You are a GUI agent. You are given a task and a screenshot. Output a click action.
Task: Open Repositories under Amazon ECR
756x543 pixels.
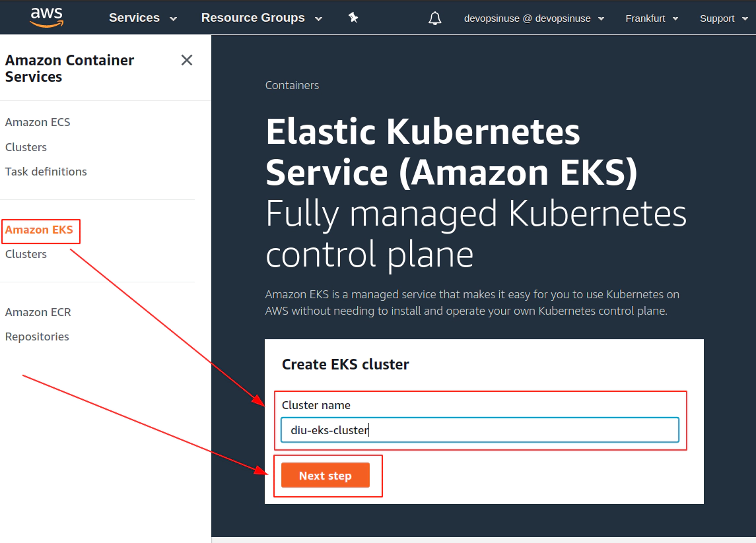pos(37,336)
